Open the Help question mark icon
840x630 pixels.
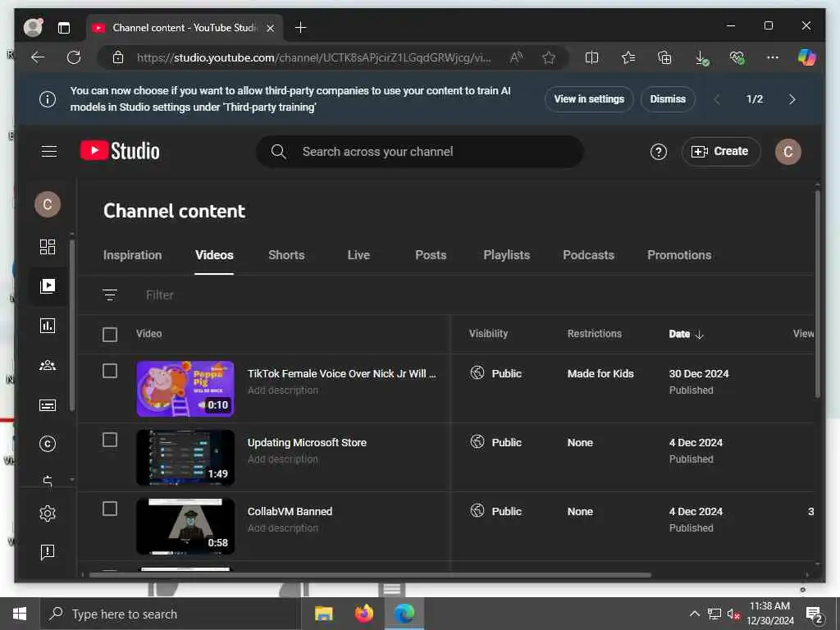pyautogui.click(x=659, y=152)
